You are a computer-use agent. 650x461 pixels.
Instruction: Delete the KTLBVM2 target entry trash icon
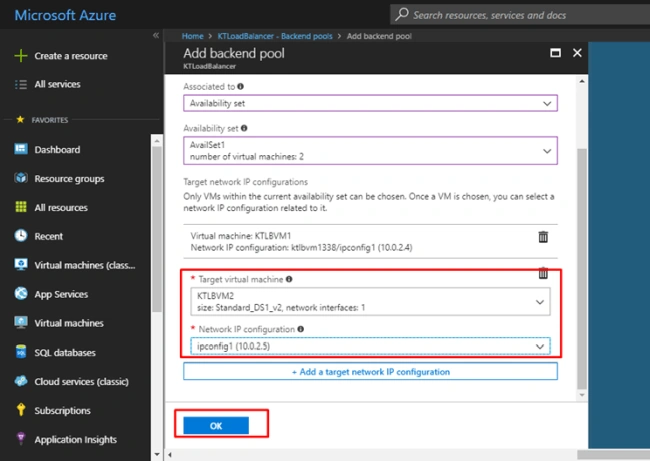[543, 273]
